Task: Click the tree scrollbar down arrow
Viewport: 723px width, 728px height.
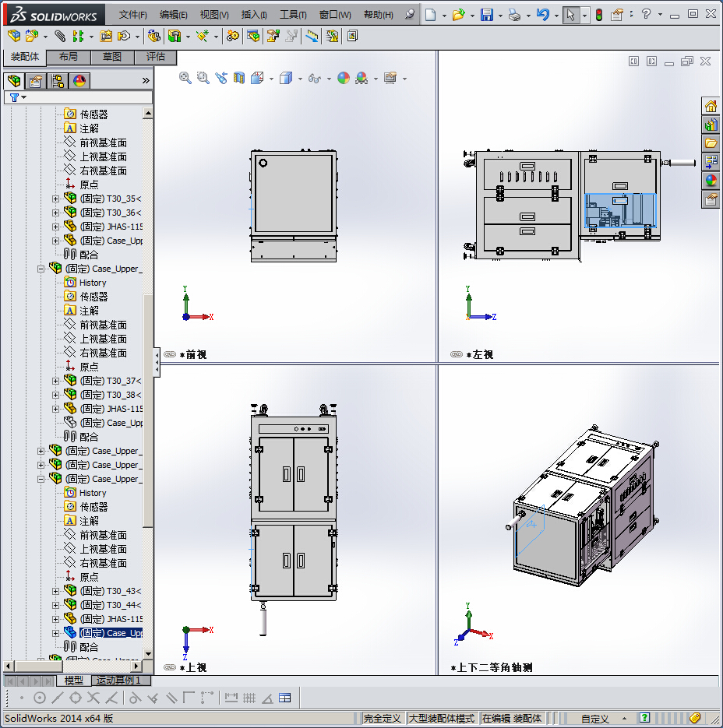Action: click(x=148, y=654)
